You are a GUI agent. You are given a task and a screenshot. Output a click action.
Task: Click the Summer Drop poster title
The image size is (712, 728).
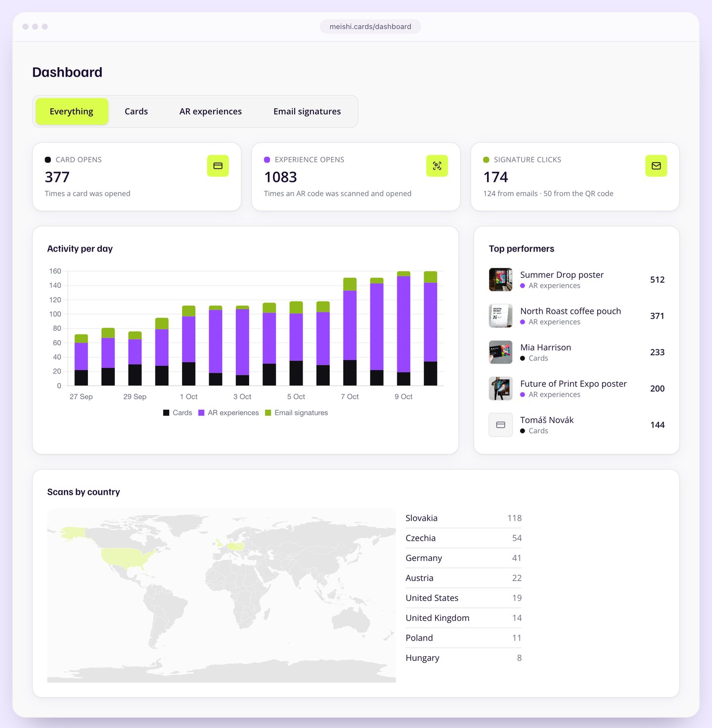coord(562,275)
